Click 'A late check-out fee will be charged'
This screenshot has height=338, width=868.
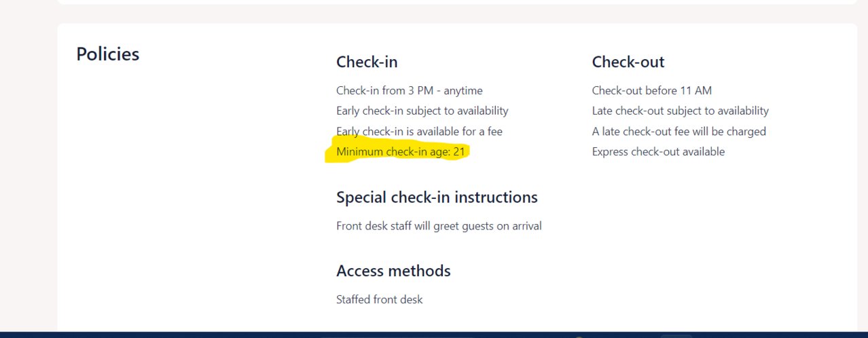tap(679, 131)
